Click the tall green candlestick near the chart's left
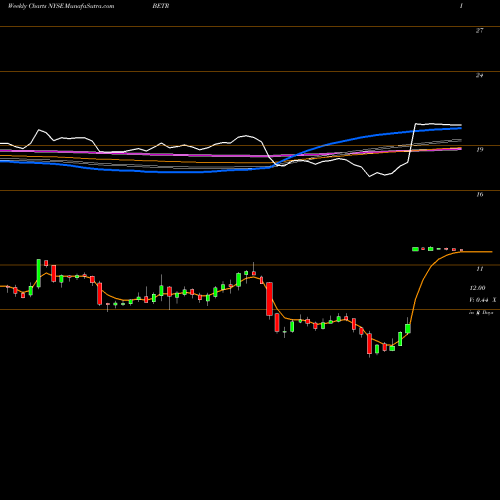500x500 pixels. point(39,273)
